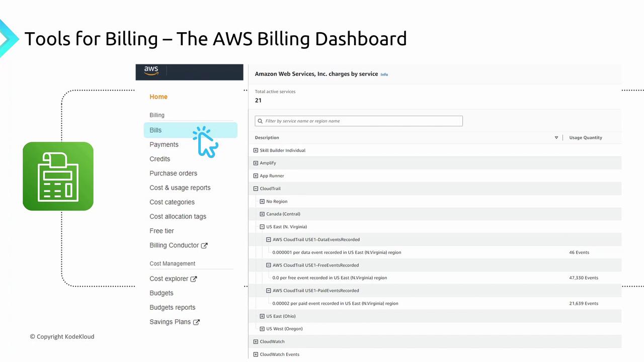Click the filter by service name field
The image size is (644, 362).
(362, 121)
